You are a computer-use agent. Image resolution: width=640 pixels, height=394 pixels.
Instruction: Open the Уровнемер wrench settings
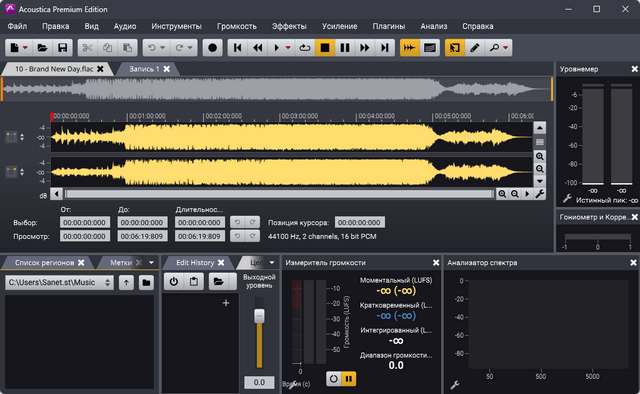(x=567, y=199)
